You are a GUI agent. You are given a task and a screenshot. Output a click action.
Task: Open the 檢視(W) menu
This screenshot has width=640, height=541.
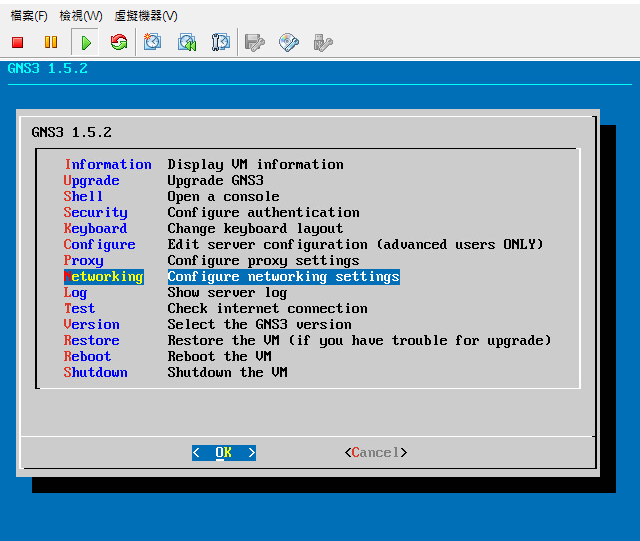point(81,16)
